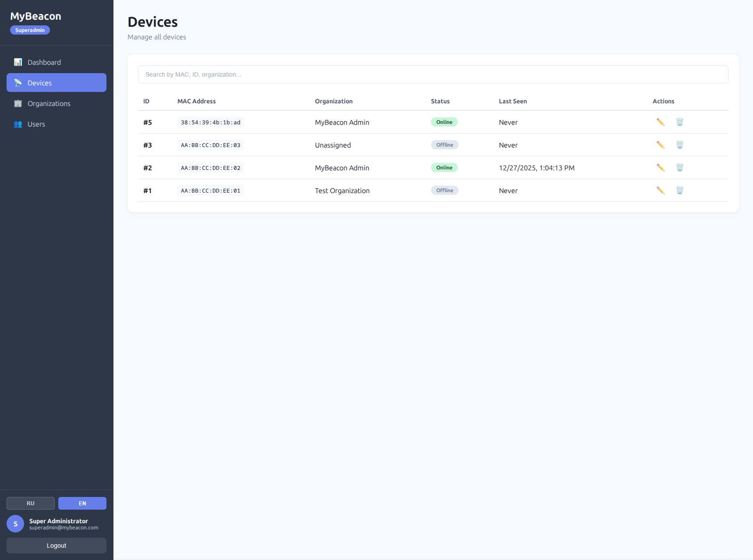The width and height of the screenshot is (753, 560).
Task: Select the Devices sidebar item
Action: click(x=39, y=83)
